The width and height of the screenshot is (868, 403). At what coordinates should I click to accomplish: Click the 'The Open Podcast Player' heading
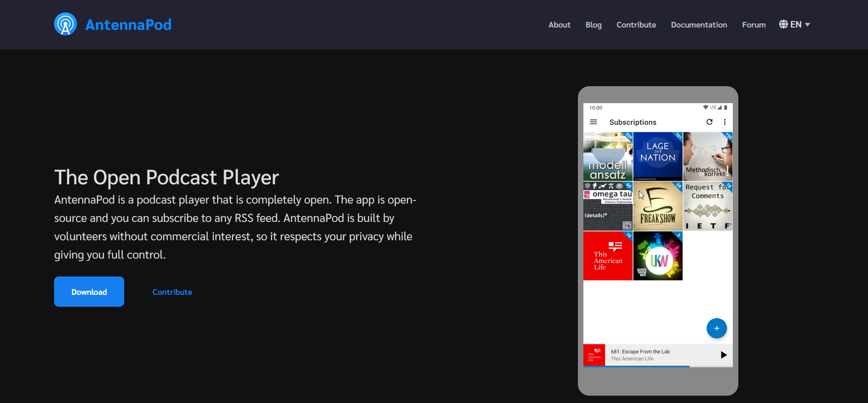click(x=166, y=177)
